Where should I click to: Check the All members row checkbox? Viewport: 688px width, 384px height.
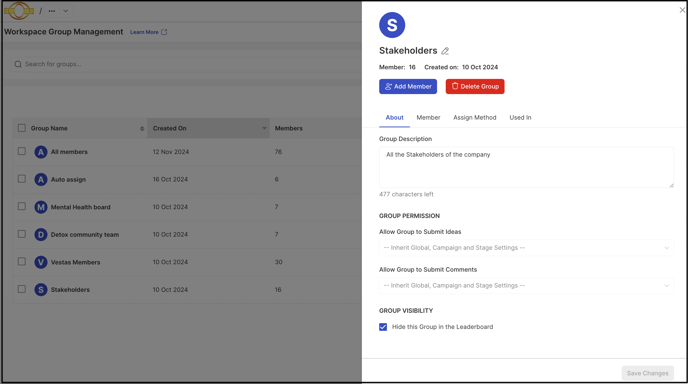click(x=22, y=151)
